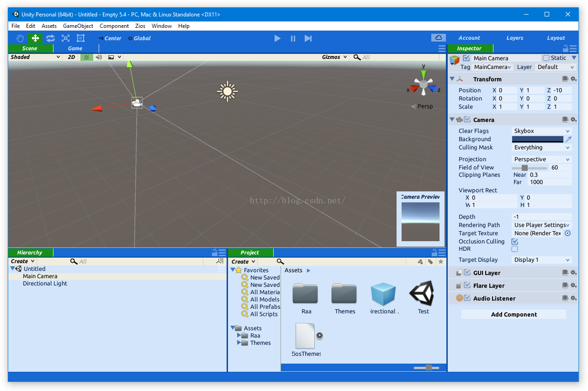
Task: Toggle Flare Layer component checkbox
Action: [467, 285]
